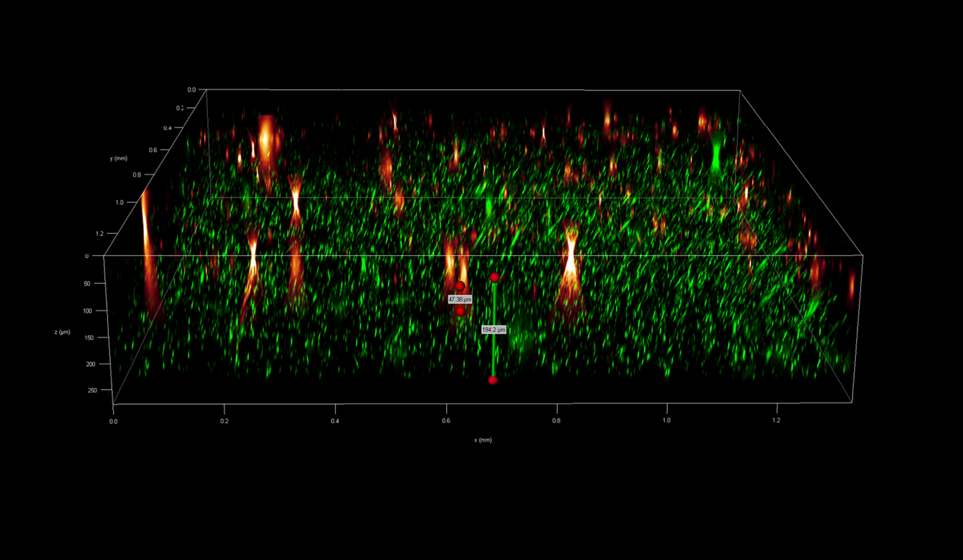Click the z (µm) axis title
963x560 pixels.
(62, 332)
